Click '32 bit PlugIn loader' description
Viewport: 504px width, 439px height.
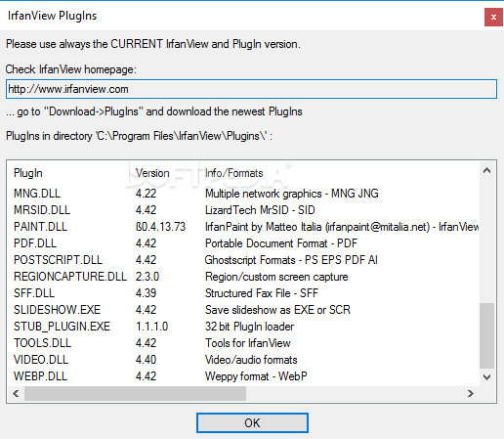click(x=249, y=327)
